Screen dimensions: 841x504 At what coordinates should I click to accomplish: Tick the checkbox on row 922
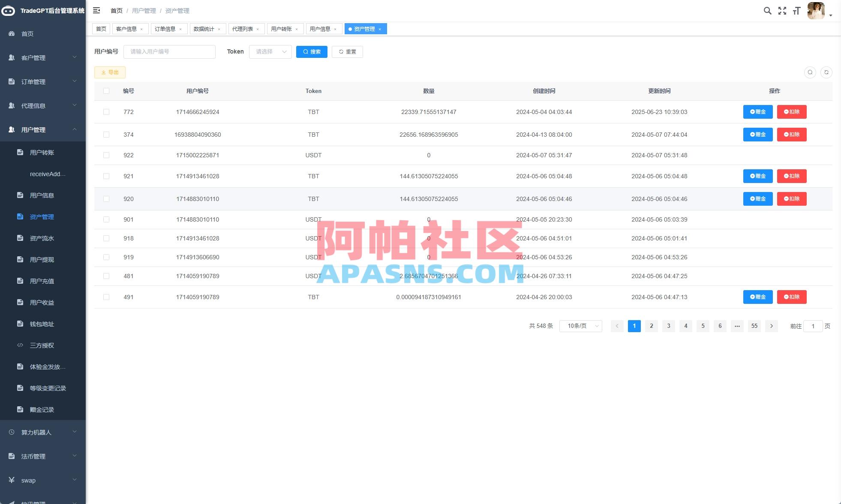(106, 155)
